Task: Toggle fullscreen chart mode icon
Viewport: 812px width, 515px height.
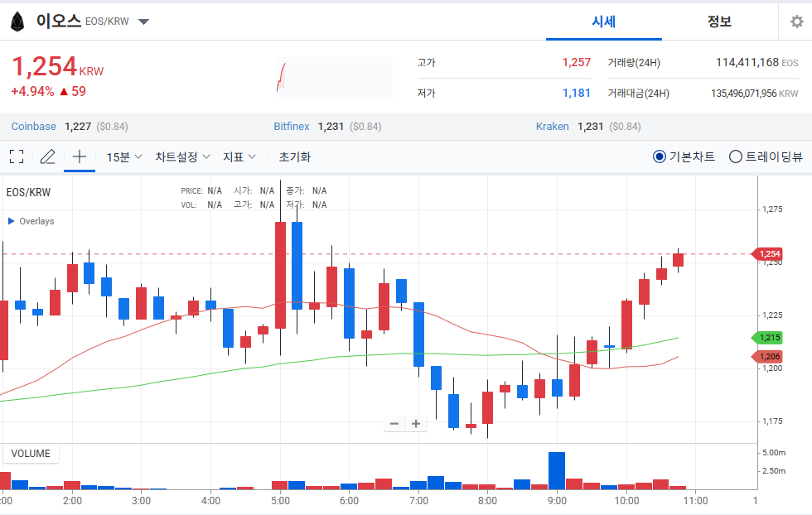Action: tap(17, 156)
